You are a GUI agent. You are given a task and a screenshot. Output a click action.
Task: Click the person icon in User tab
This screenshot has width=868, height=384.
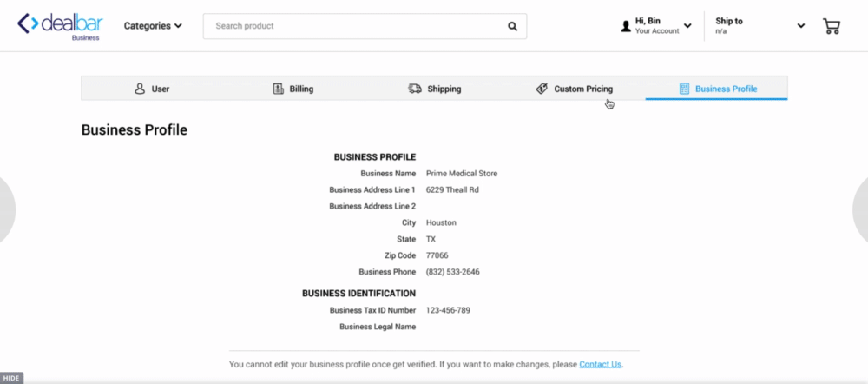coord(139,89)
